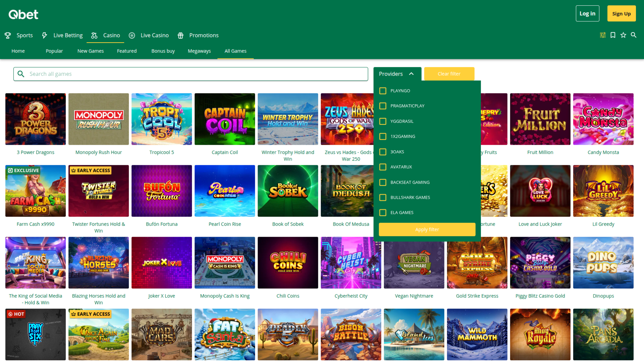Click the Apply filter button

(427, 229)
